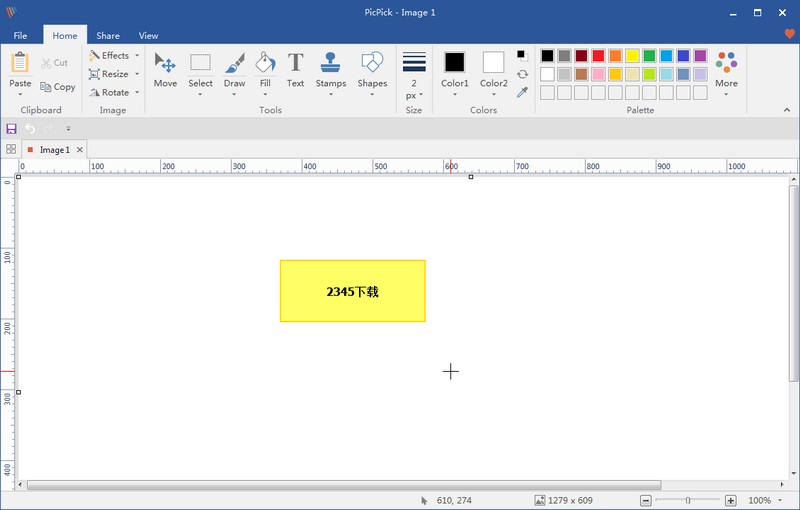Pick the yellow palette swatch
Image resolution: width=800 pixels, height=510 pixels.
(x=632, y=56)
